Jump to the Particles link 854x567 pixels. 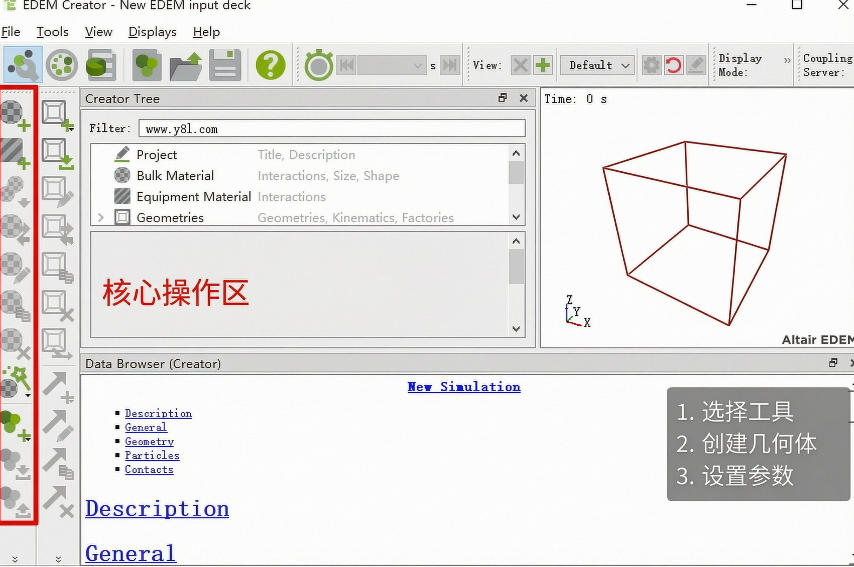pyautogui.click(x=152, y=455)
